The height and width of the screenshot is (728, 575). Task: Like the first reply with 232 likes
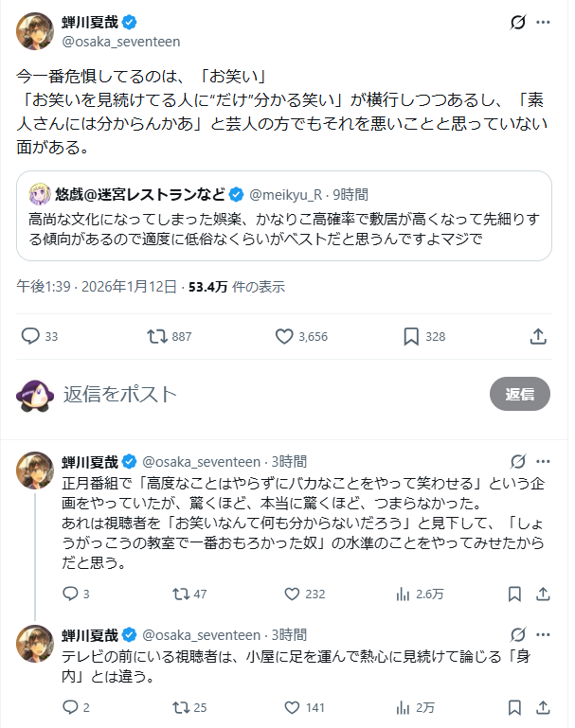(293, 594)
